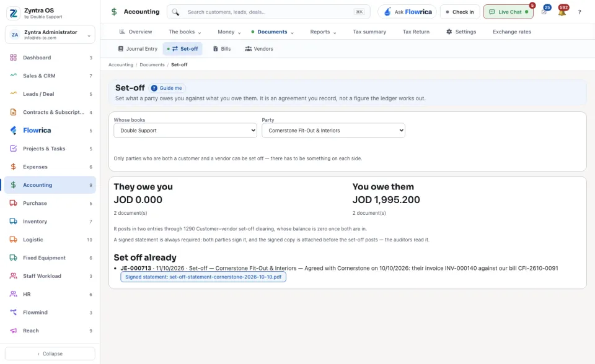The width and height of the screenshot is (595, 364).
Task: Expand The books menu
Action: [185, 32]
